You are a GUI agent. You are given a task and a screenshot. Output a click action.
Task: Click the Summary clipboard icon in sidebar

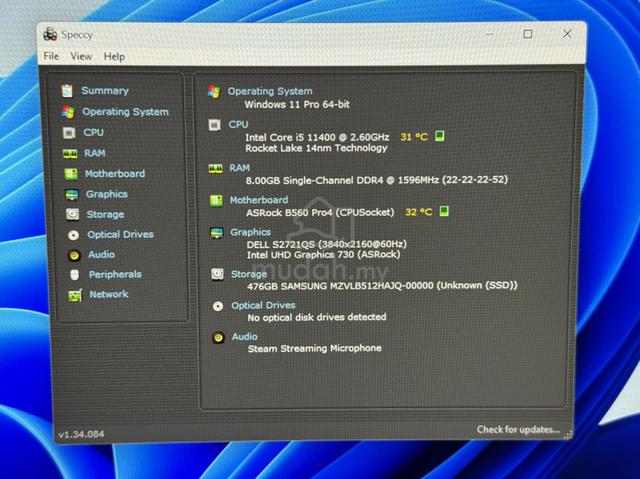67,91
